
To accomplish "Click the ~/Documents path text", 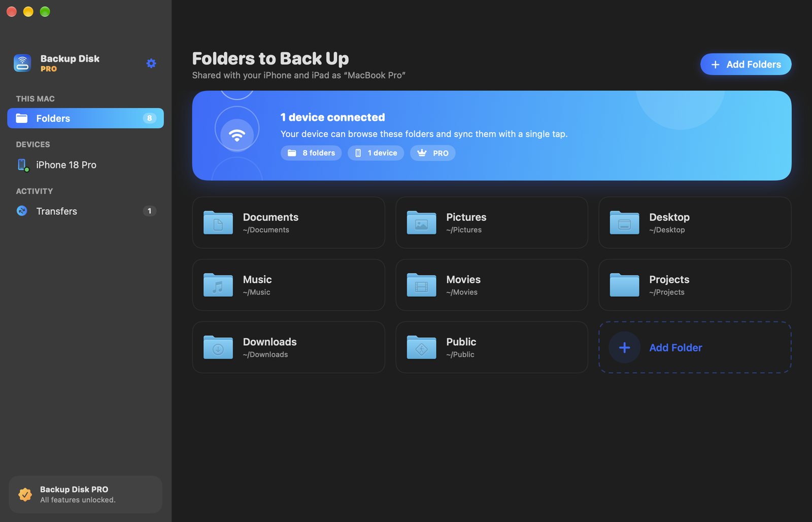I will click(x=266, y=230).
